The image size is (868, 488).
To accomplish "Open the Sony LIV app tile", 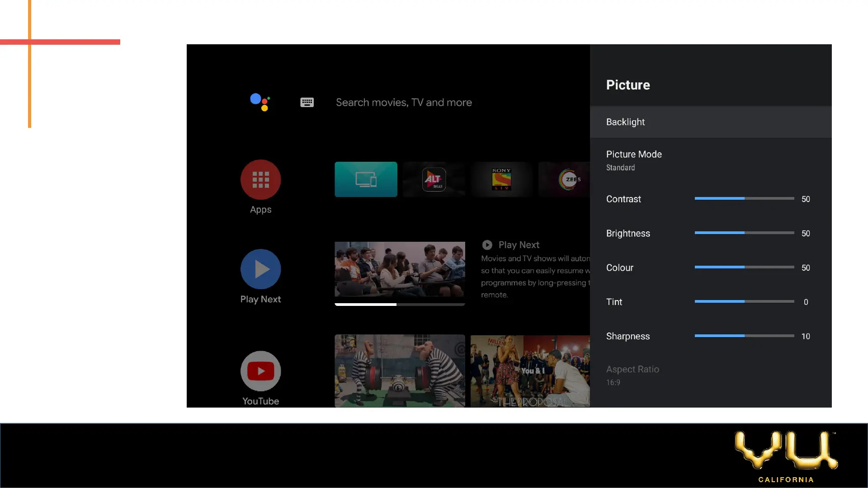I will (501, 179).
